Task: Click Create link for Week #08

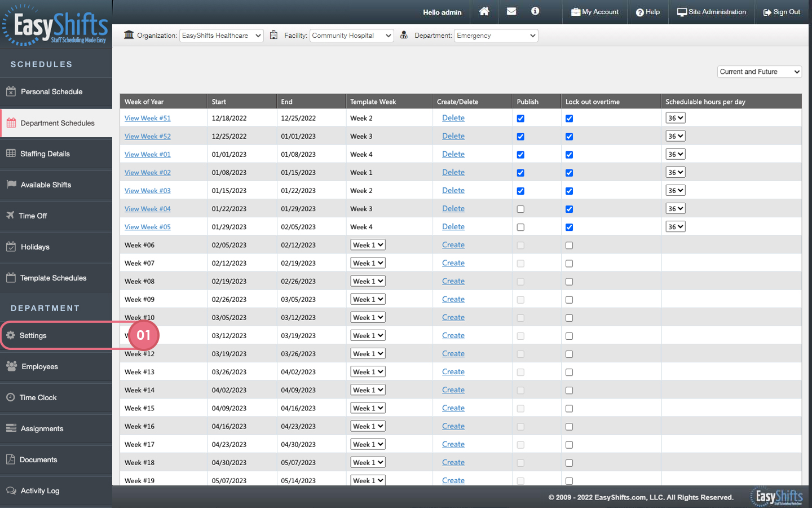Action: (453, 281)
